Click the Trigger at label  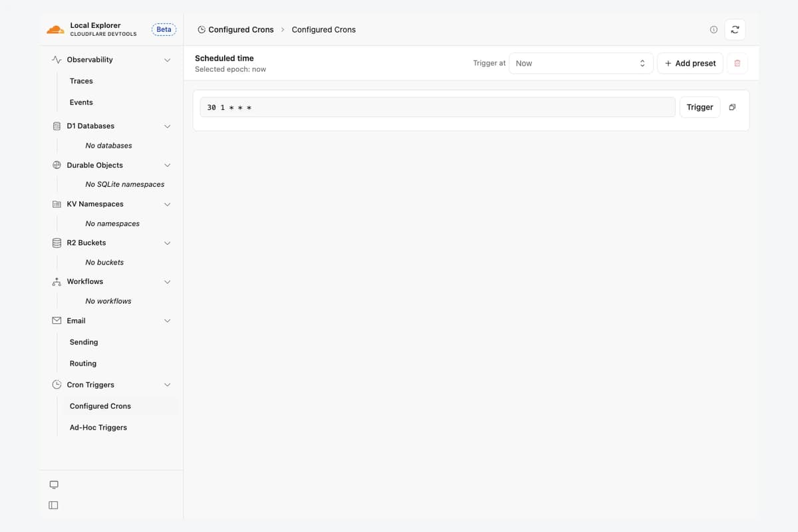click(489, 63)
